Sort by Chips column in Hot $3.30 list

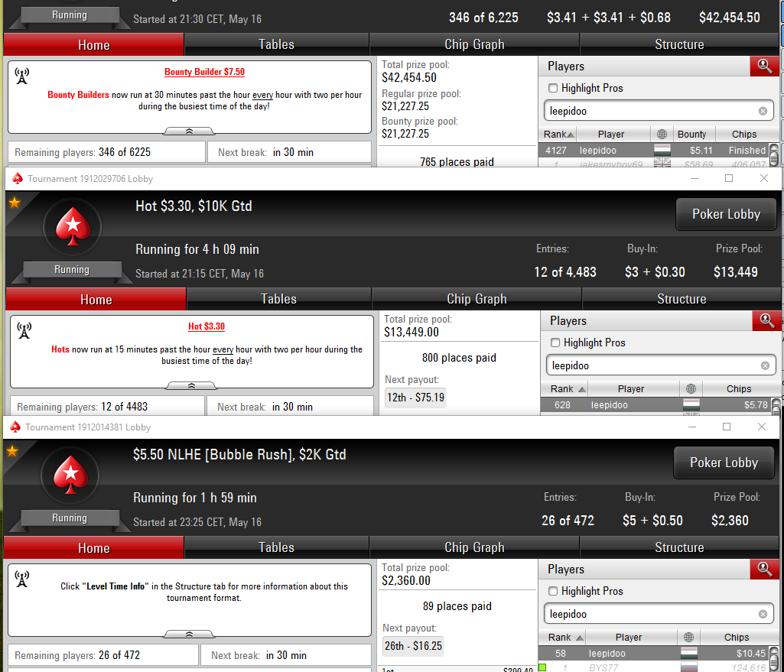point(739,388)
